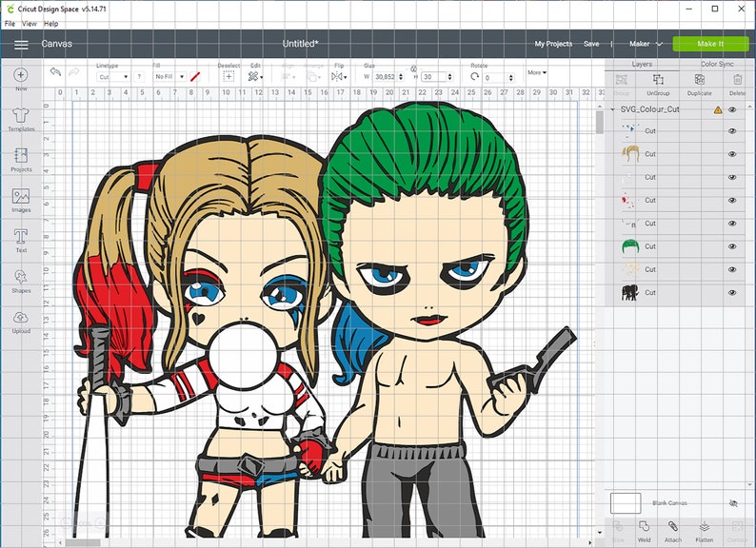
Task: Hide the white Cut layer
Action: (732, 177)
